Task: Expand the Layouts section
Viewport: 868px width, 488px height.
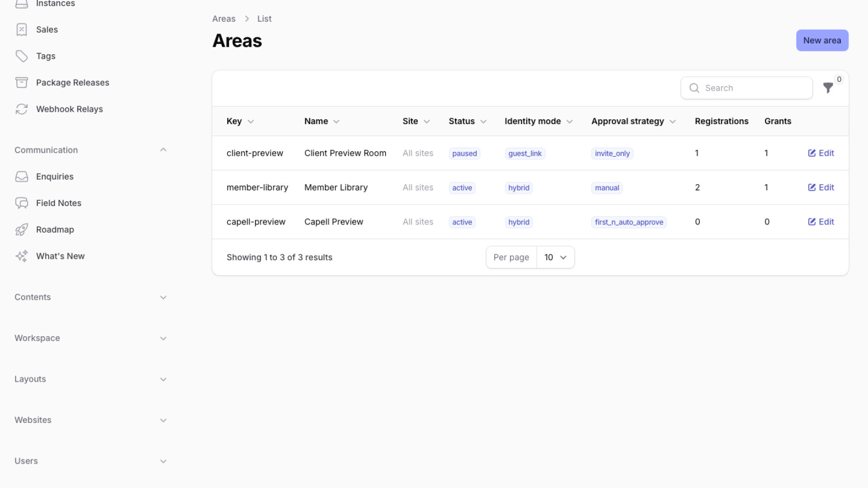Action: (163, 380)
